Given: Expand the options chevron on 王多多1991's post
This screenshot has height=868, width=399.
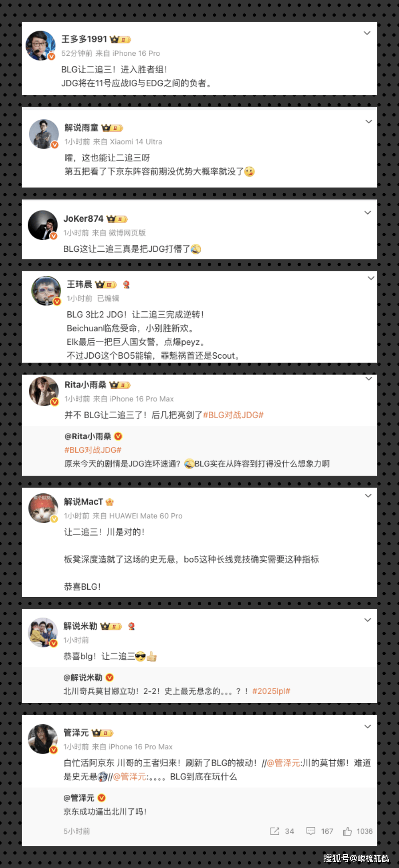Looking at the screenshot, I should [367, 33].
